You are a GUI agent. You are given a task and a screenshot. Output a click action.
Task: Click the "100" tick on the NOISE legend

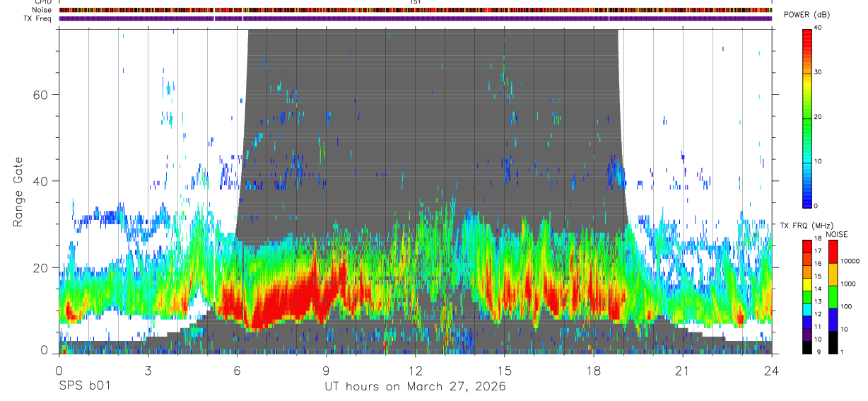tap(846, 306)
